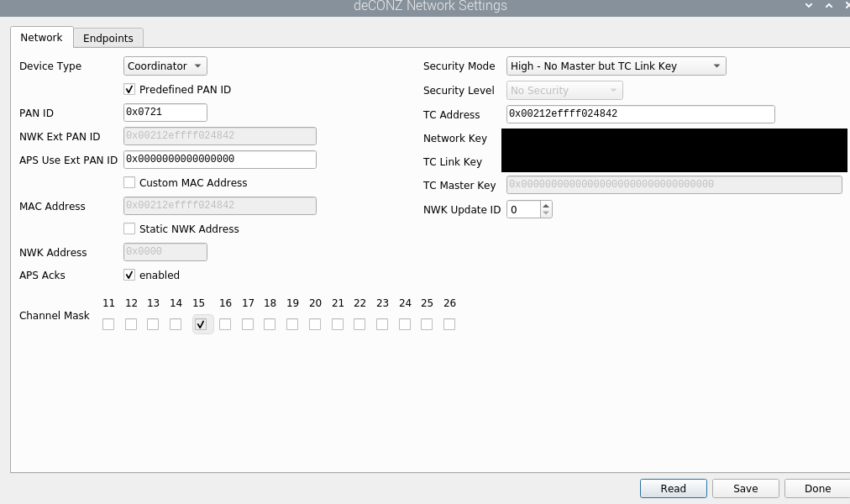Disable the APS Acks enabled checkbox

point(129,275)
